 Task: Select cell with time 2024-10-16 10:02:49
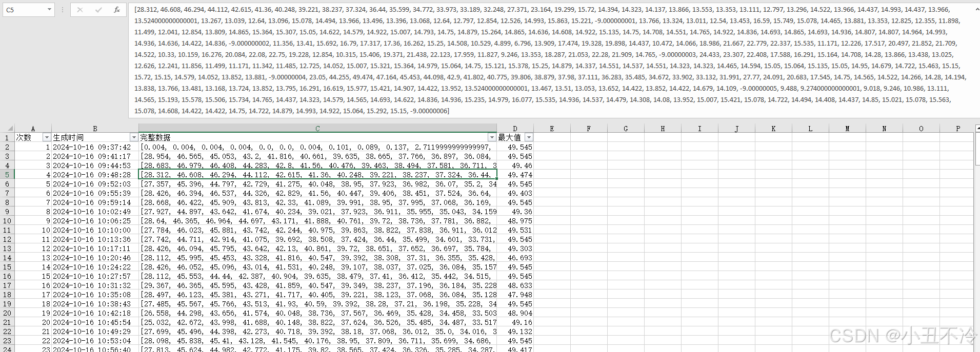(x=95, y=212)
